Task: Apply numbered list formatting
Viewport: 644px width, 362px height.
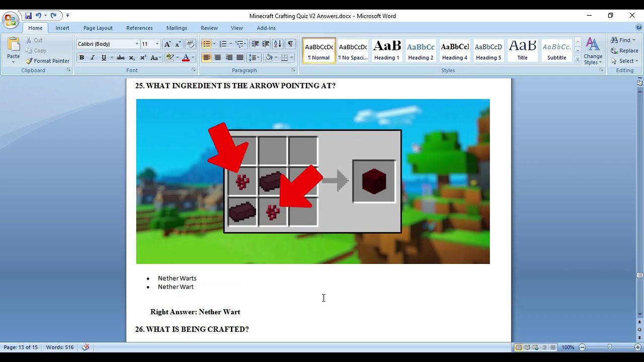Action: (223, 44)
